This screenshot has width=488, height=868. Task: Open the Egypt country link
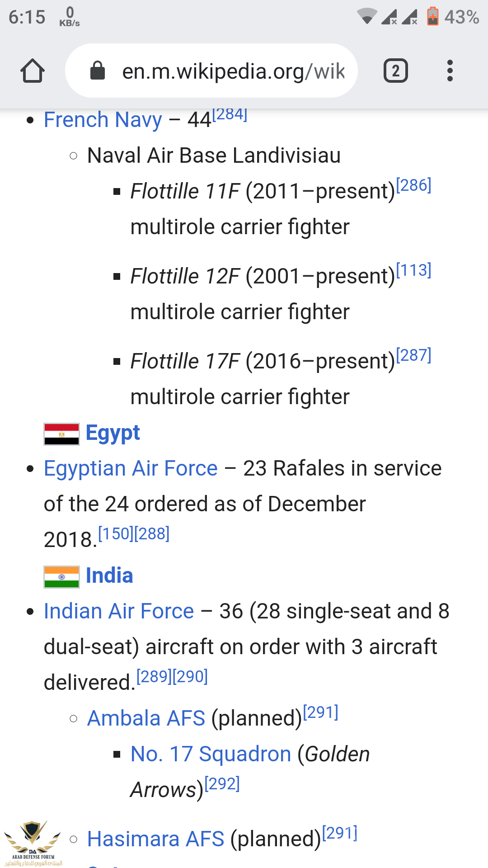113,433
